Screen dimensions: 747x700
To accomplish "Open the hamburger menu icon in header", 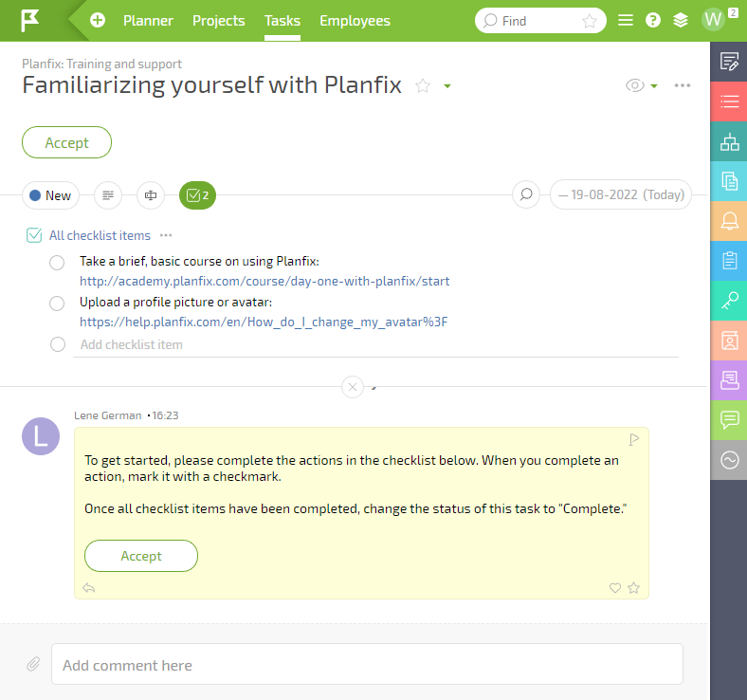I will (626, 21).
